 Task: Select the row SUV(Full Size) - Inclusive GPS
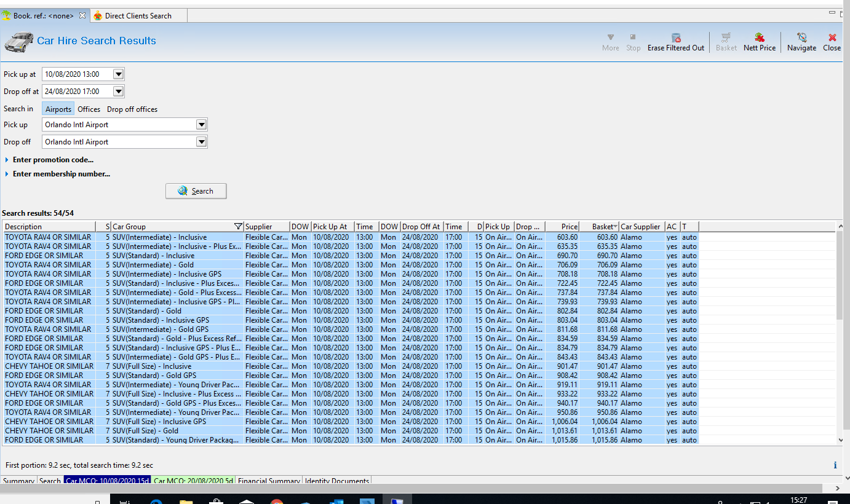pos(351,422)
